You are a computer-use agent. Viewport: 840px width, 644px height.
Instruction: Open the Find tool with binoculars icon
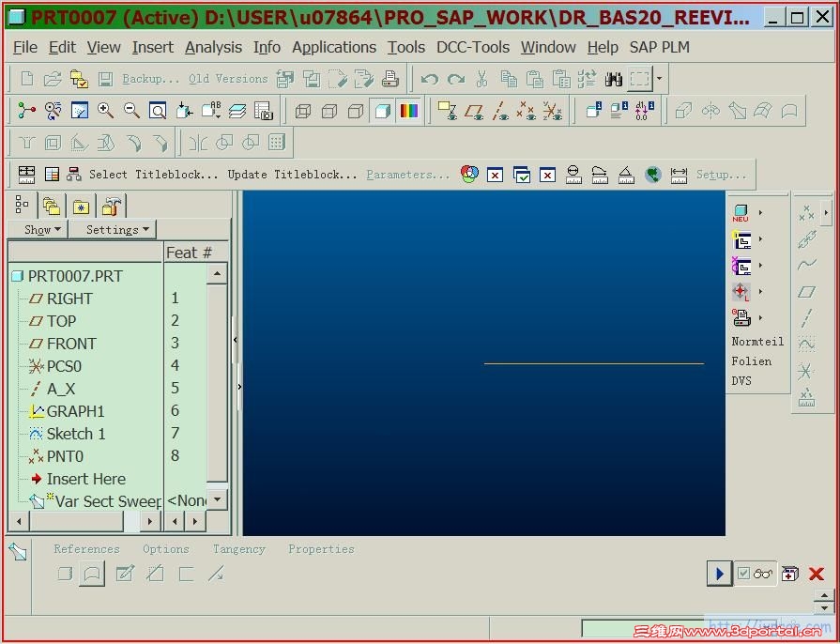point(614,79)
